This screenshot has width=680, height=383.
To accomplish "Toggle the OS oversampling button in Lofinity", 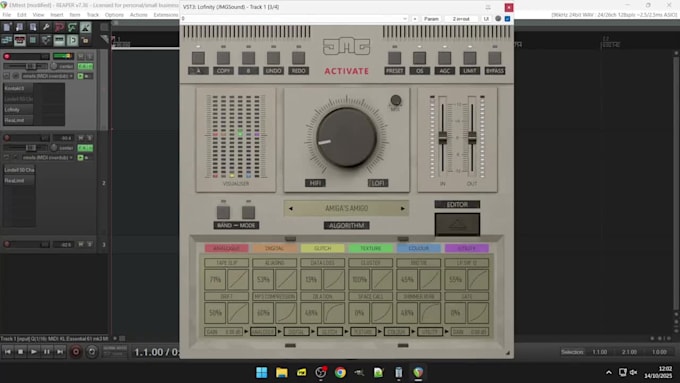I will pyautogui.click(x=419, y=58).
